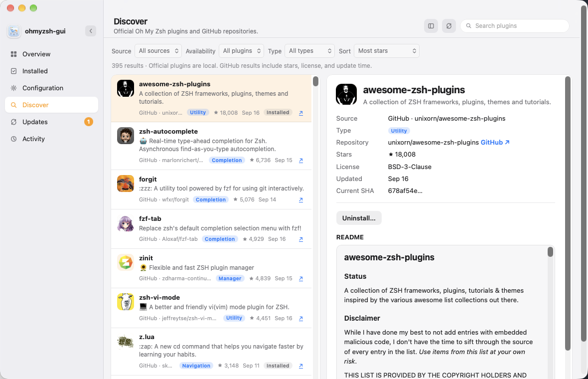
Task: Open zsh-autocomplete external link arrow
Action: click(x=301, y=161)
